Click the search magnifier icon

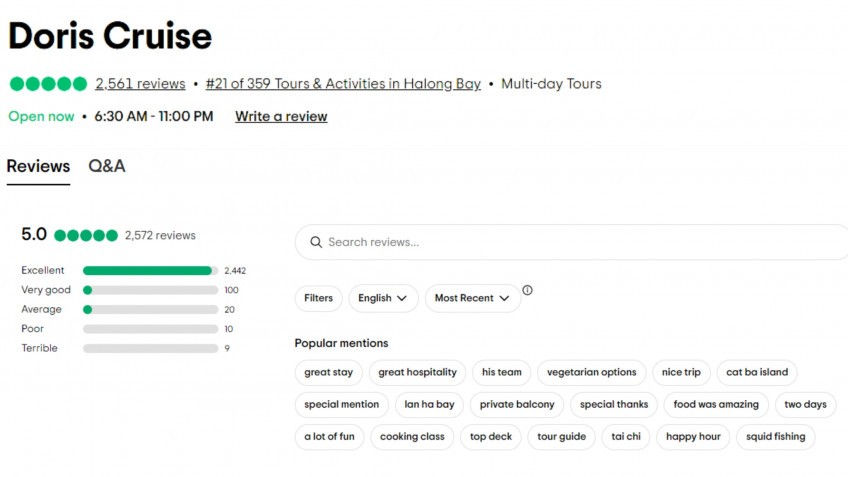pyautogui.click(x=316, y=242)
